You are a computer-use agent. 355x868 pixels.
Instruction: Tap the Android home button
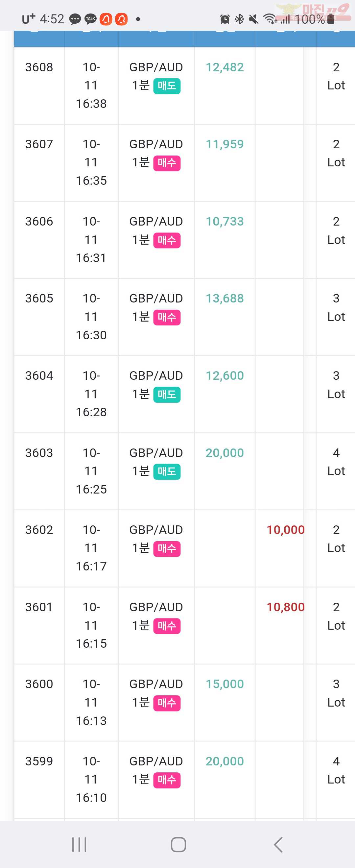178,844
